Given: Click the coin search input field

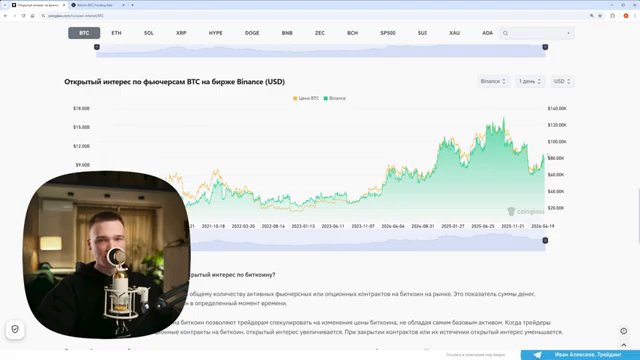Looking at the screenshot, I should (x=537, y=33).
